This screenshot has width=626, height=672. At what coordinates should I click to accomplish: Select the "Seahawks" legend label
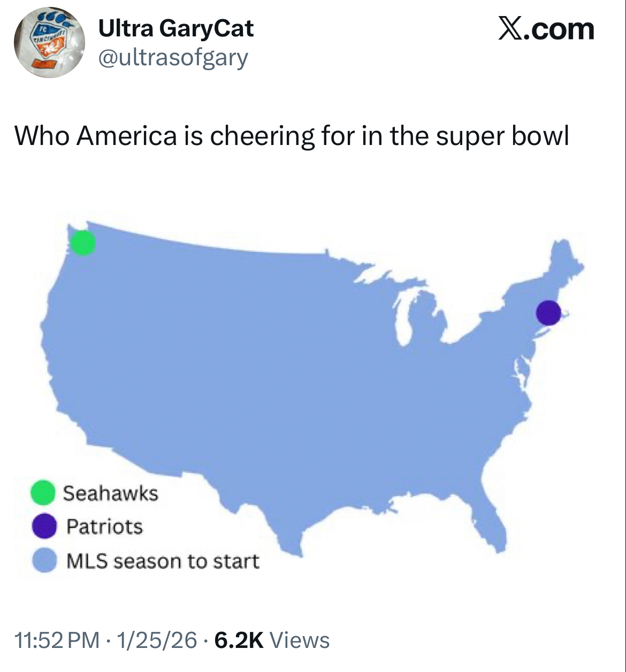110,493
